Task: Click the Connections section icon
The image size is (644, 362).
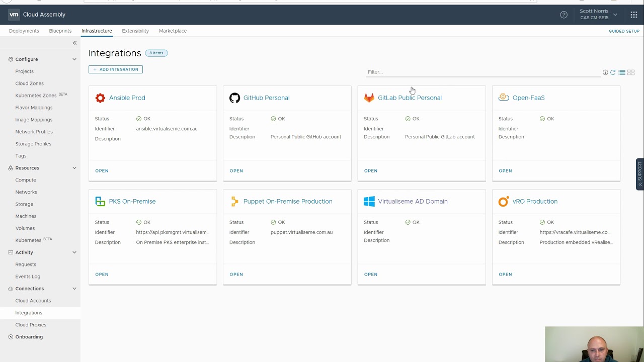Action: pyautogui.click(x=11, y=289)
